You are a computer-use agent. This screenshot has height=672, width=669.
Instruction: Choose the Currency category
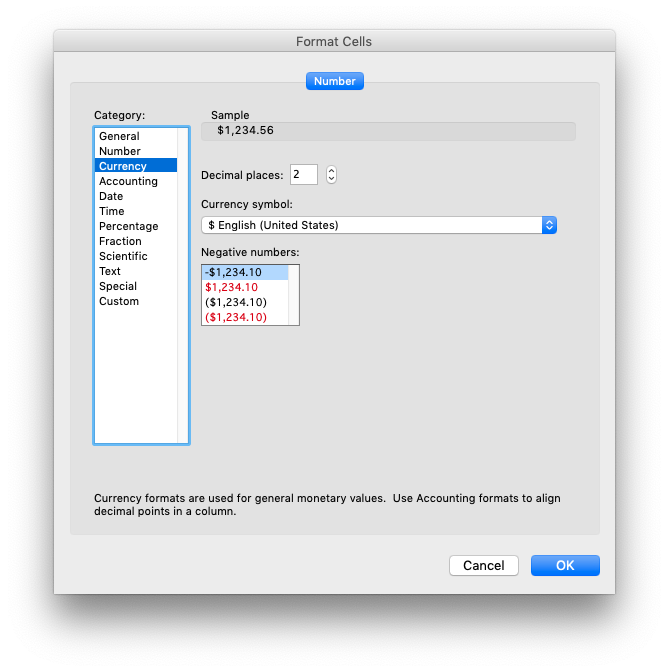(135, 165)
